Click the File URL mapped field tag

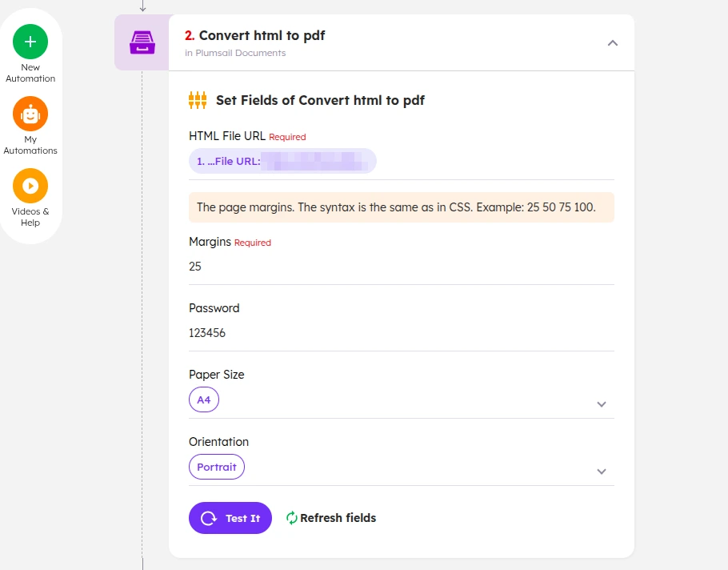click(282, 161)
